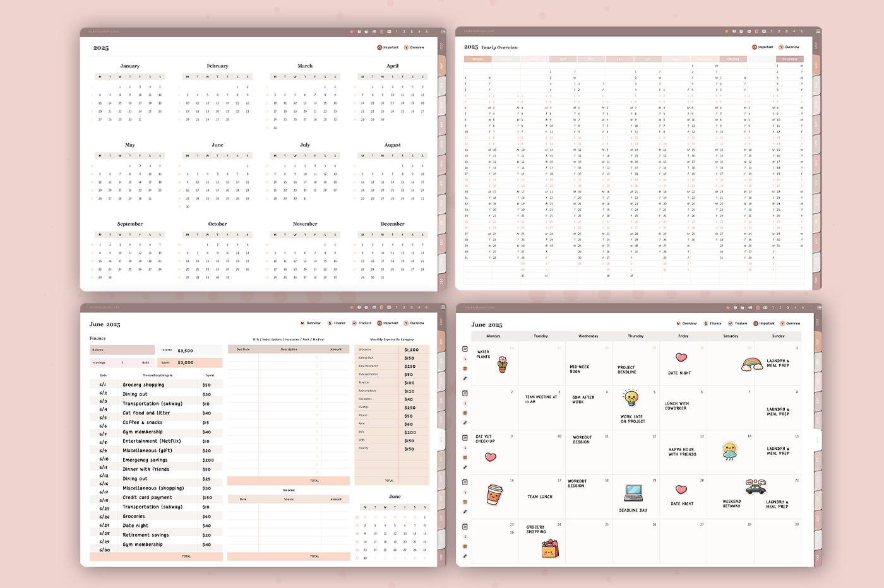Click the October month title on the 2025 calendar

[x=217, y=224]
